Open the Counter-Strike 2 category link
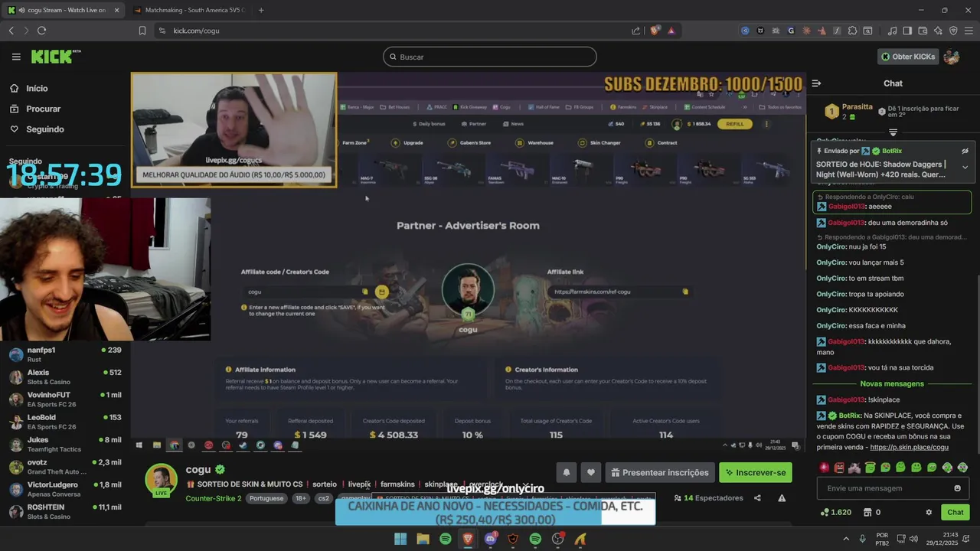 click(x=214, y=498)
